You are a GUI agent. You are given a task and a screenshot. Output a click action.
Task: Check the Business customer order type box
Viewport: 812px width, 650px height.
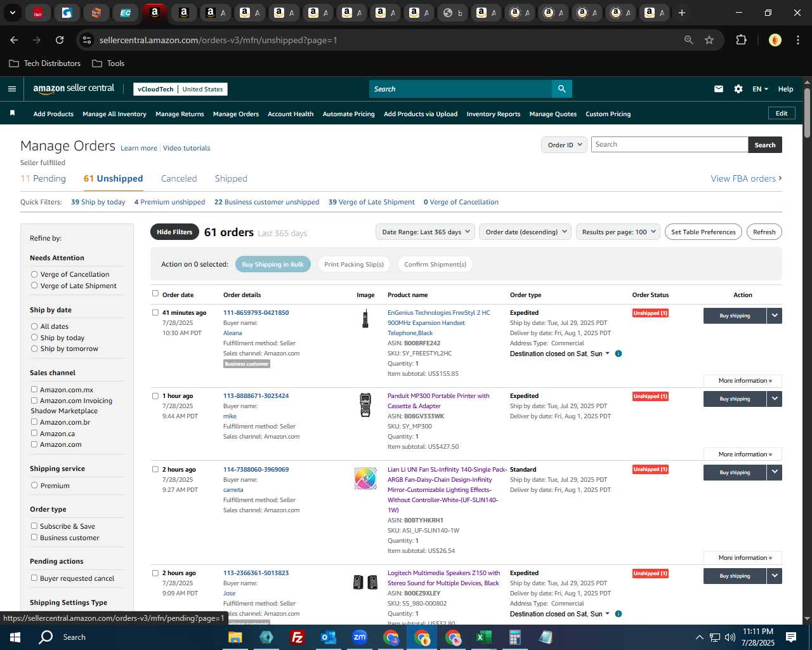34,538
